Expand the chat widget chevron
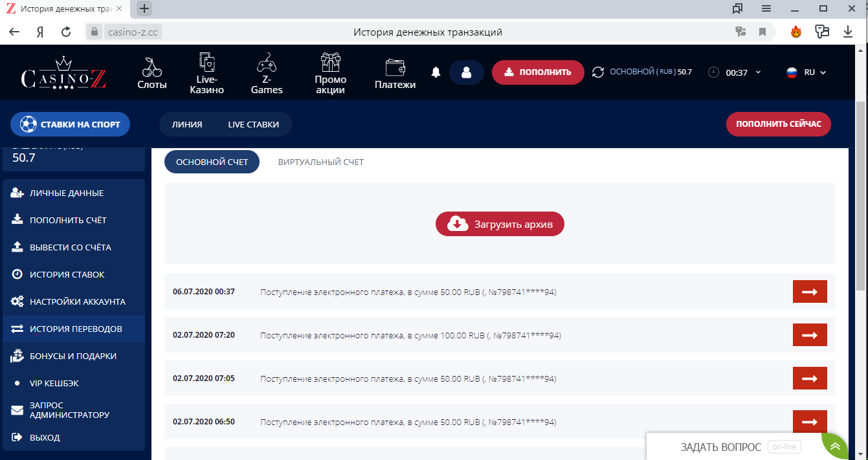Screen dimensions: 868x460 [x=835, y=446]
